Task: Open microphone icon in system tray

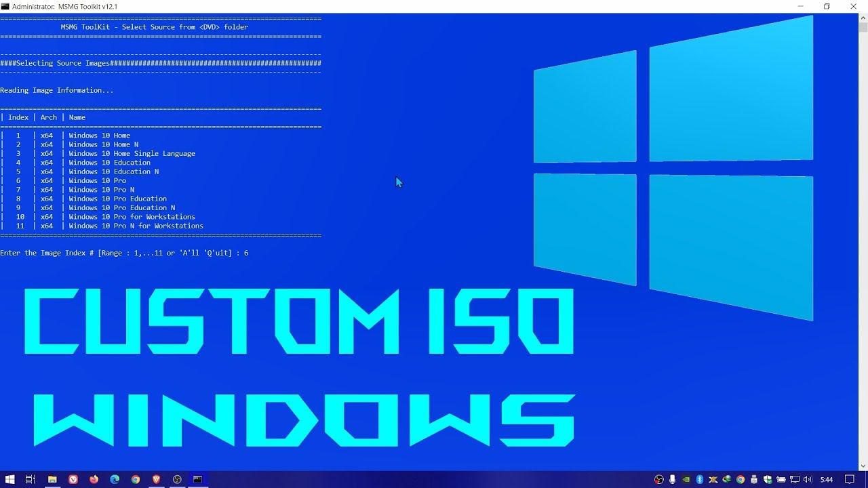Action: pos(672,479)
